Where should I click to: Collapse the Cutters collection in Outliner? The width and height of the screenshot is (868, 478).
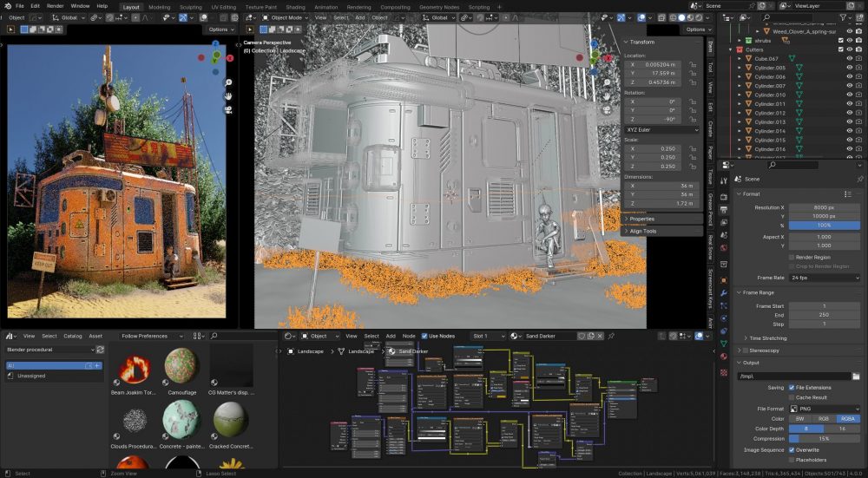pyautogui.click(x=731, y=49)
